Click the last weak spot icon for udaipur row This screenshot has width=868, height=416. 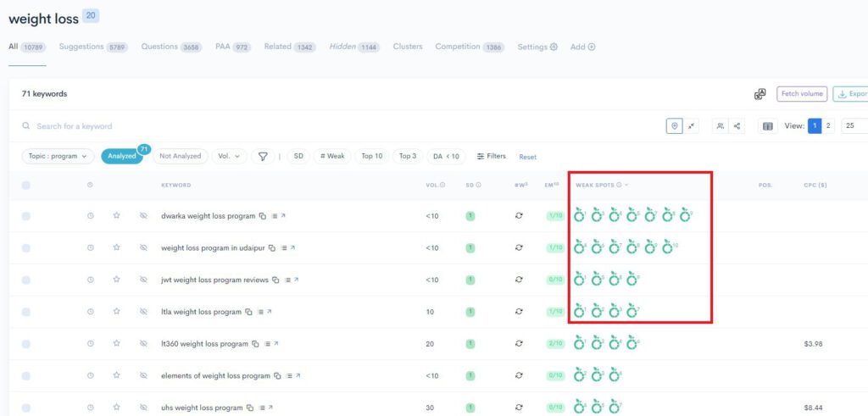(x=669, y=248)
